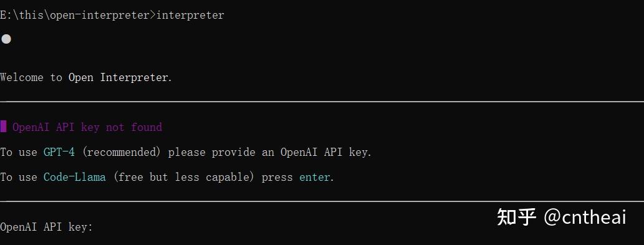
Task: Click the 'OpenAI API key not found' heading
Action: click(87, 127)
